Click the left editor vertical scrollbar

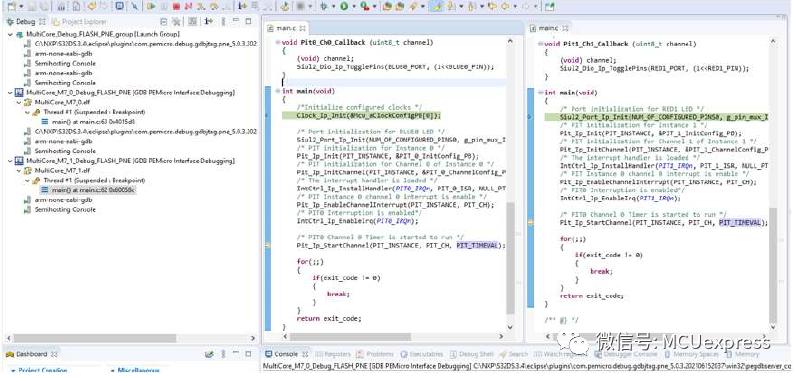510,258
